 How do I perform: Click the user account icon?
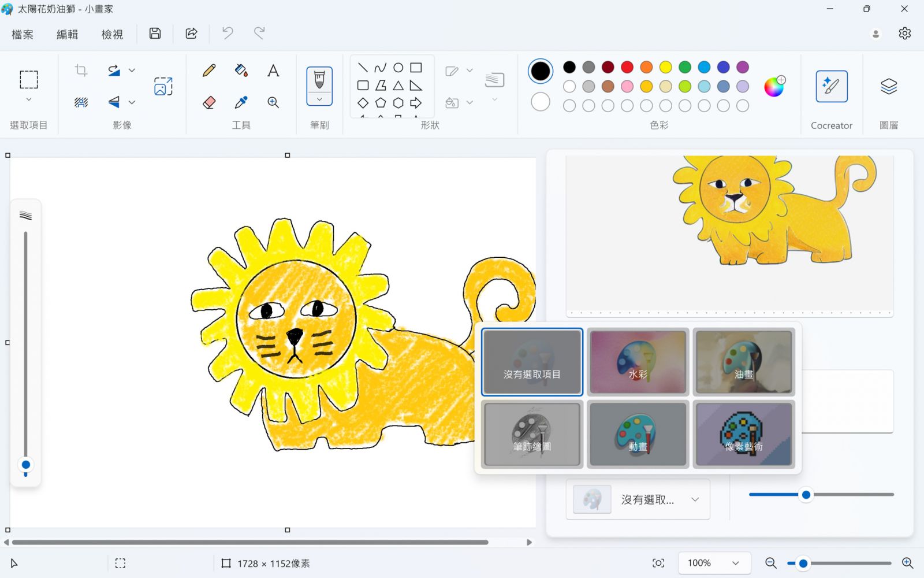click(x=875, y=34)
